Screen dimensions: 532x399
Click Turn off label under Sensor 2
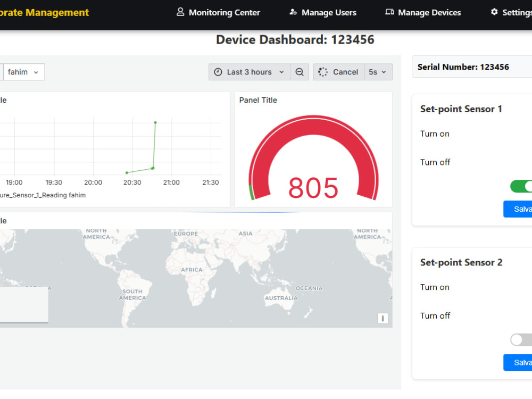[x=435, y=315]
